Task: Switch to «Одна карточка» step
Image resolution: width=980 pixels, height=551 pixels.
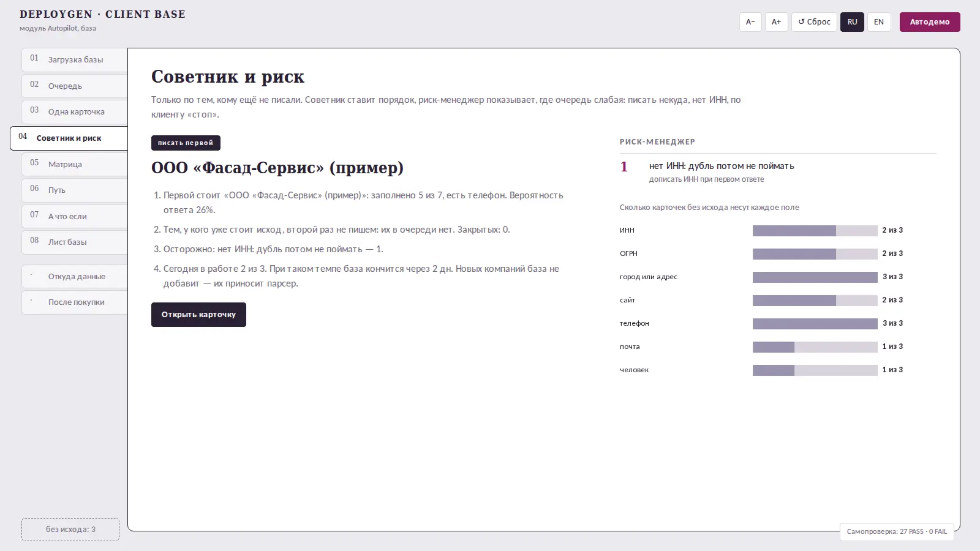Action: coord(75,112)
